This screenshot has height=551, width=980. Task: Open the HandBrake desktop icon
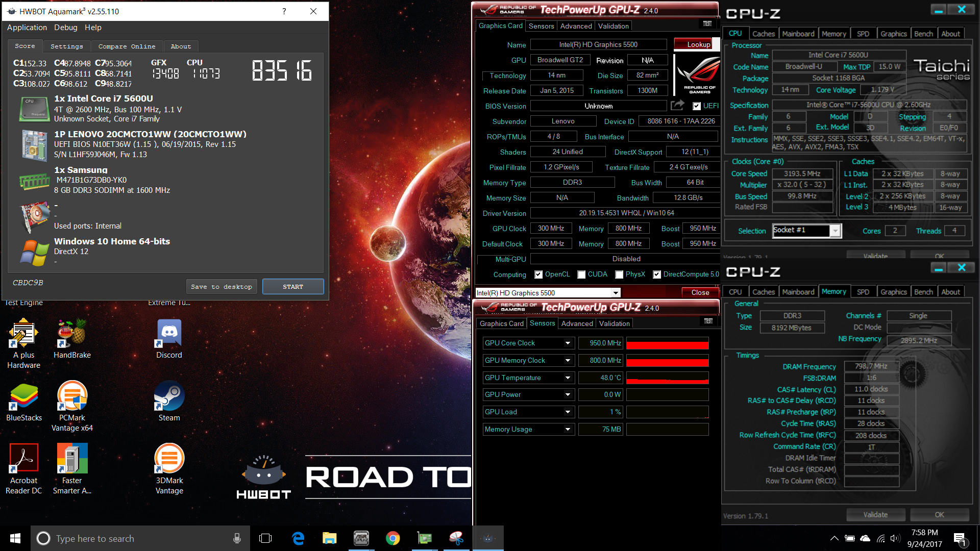tap(72, 338)
